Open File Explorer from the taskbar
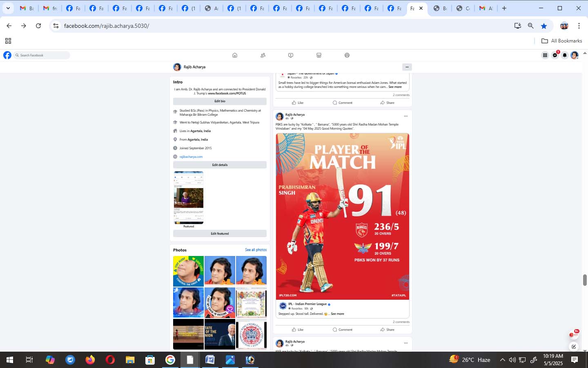The height and width of the screenshot is (368, 588). click(130, 360)
